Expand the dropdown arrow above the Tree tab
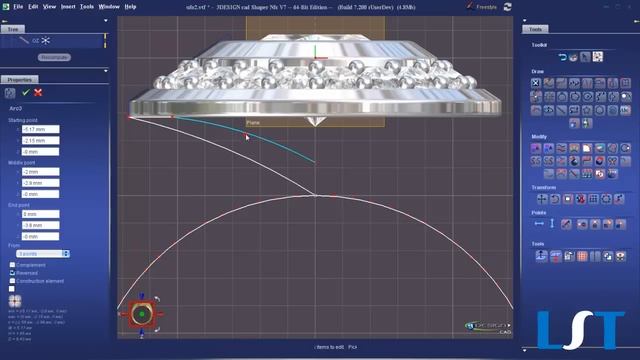This screenshot has width=640, height=360. (106, 20)
